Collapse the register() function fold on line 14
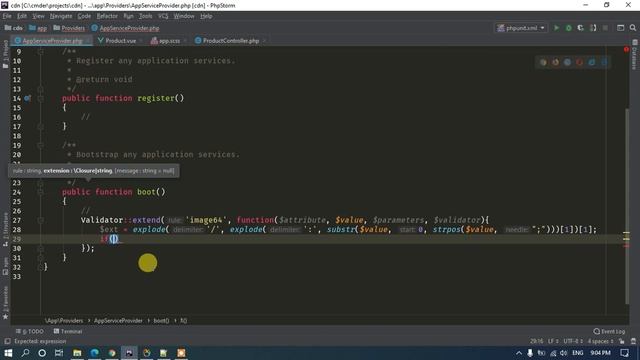 [40, 98]
